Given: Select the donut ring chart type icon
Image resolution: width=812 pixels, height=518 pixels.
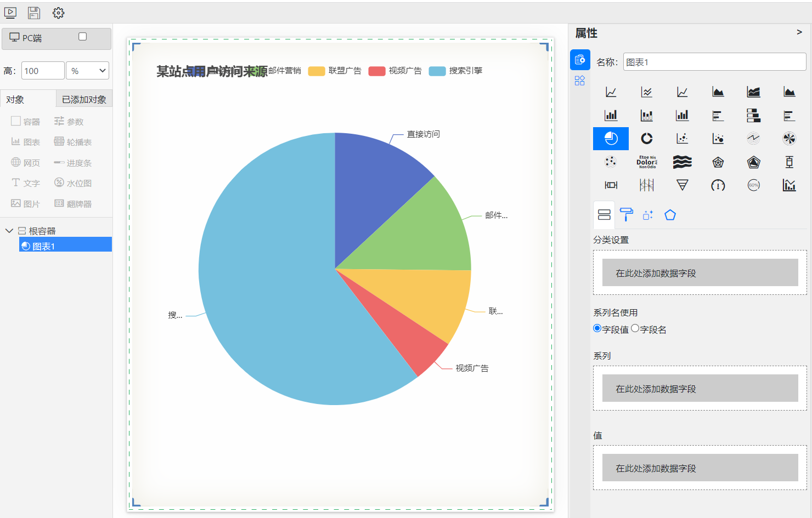Looking at the screenshot, I should pos(647,139).
